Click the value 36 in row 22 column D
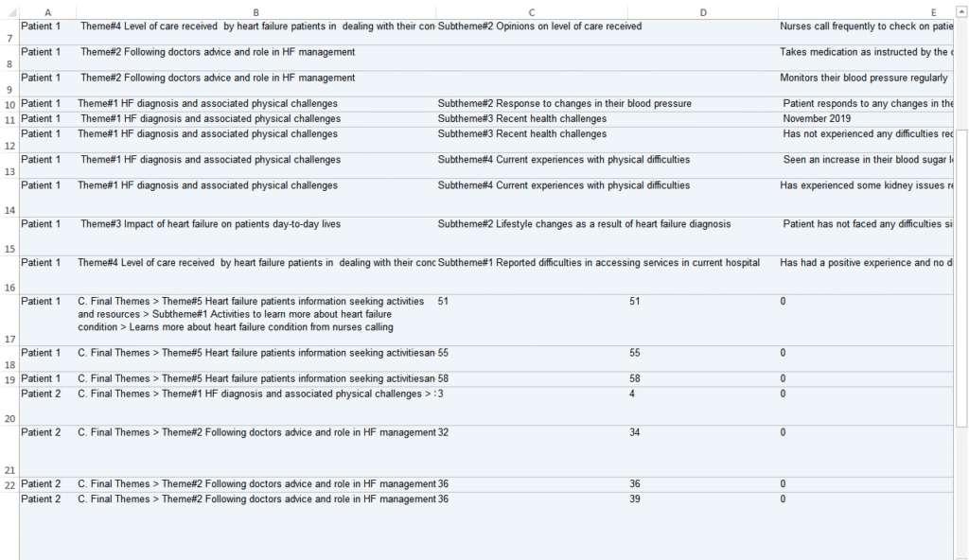 coord(635,484)
